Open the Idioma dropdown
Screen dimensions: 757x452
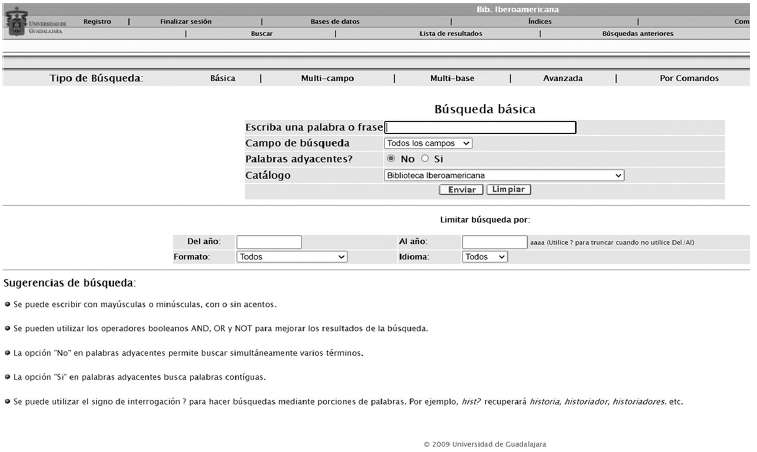point(485,257)
